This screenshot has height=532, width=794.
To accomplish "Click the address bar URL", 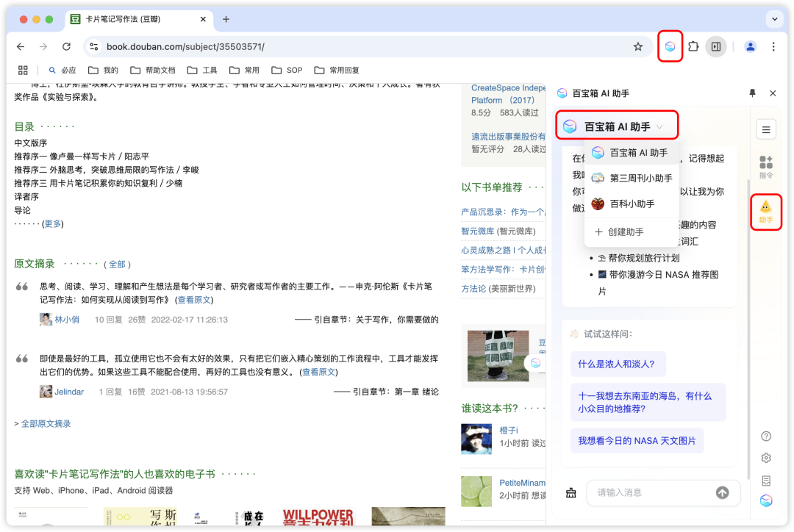I will coord(185,46).
